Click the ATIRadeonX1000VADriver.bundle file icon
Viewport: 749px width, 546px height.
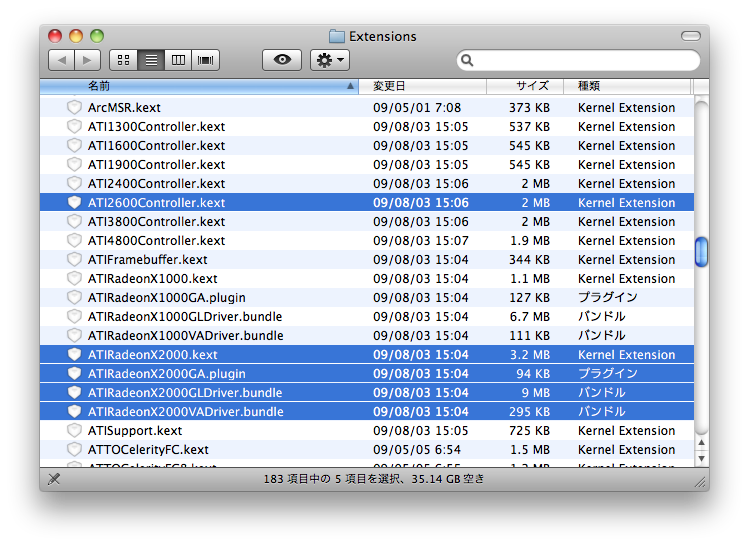click(x=74, y=335)
